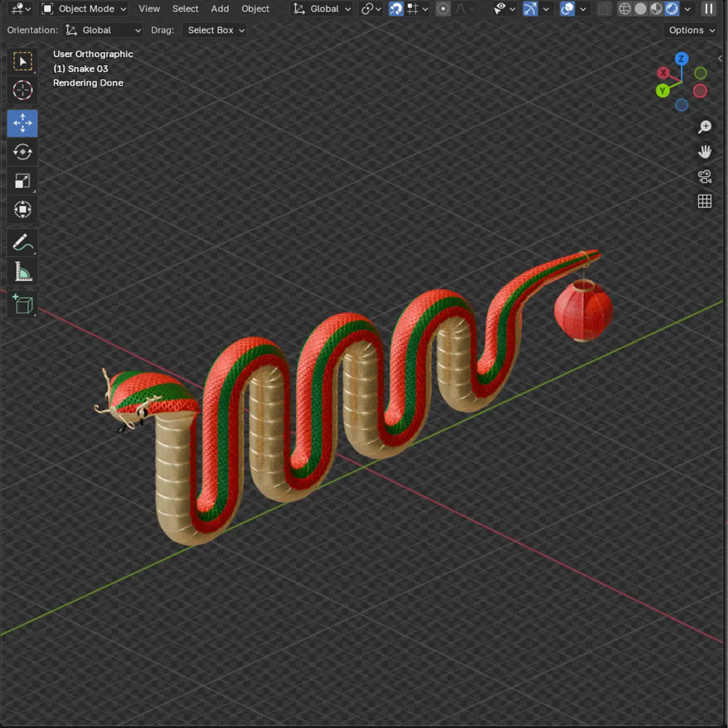The image size is (728, 728).
Task: Choose the Measure ruler tool
Action: pos(22,272)
